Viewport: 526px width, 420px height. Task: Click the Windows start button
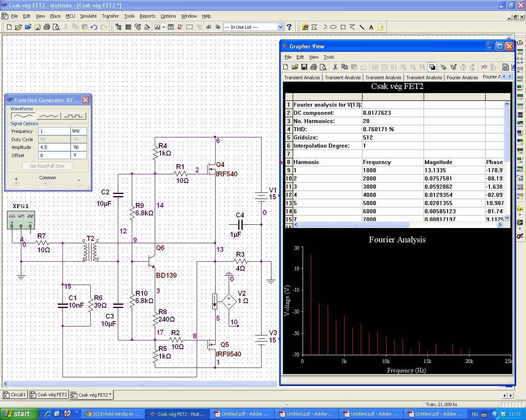pos(18,414)
